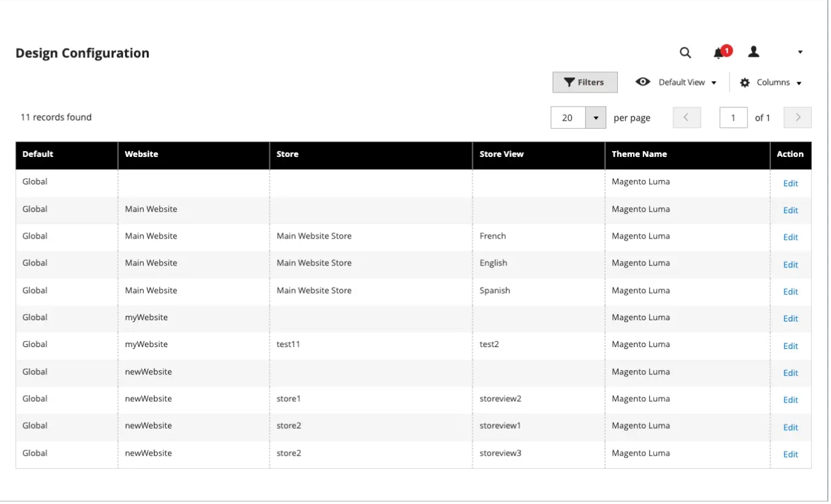
Task: Click Magento Luma in the first row
Action: pyautogui.click(x=641, y=182)
